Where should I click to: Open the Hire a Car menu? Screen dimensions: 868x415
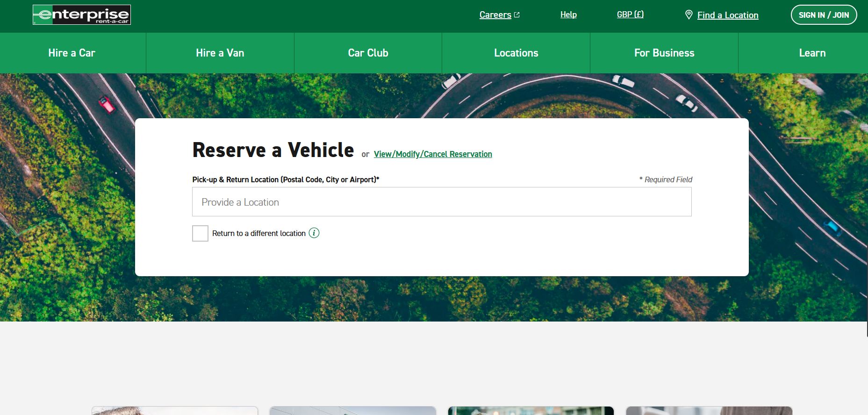pos(72,53)
